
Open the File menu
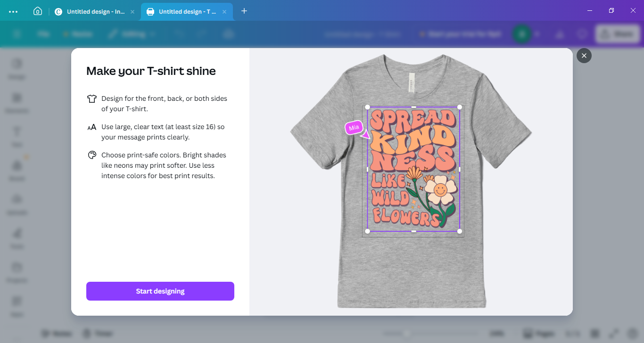(x=43, y=34)
